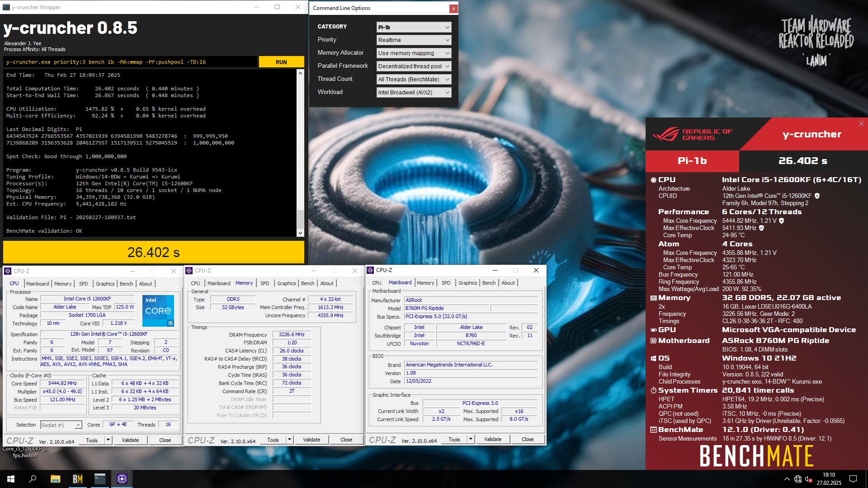Open Tools arrow in CPU-Z Mainboard window

tap(471, 439)
